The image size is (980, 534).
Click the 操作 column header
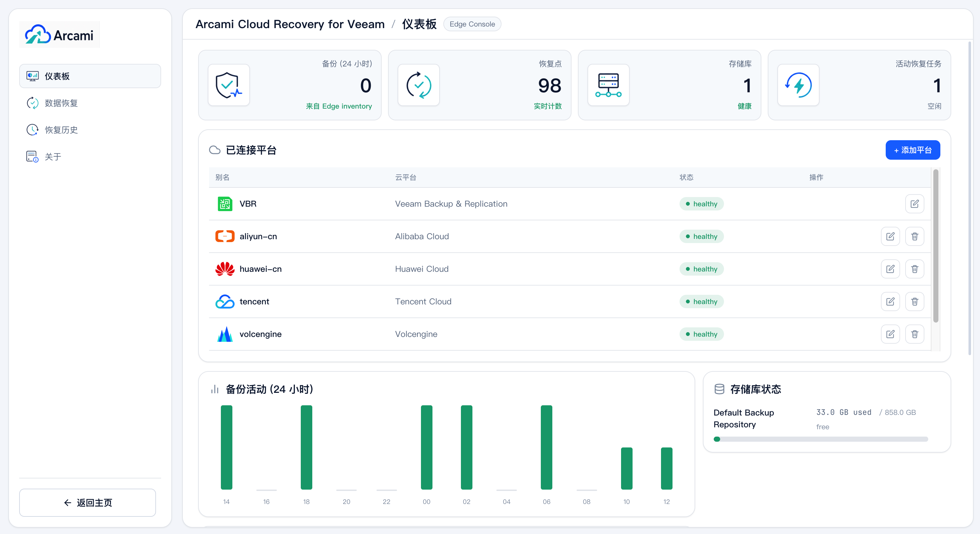coord(816,178)
